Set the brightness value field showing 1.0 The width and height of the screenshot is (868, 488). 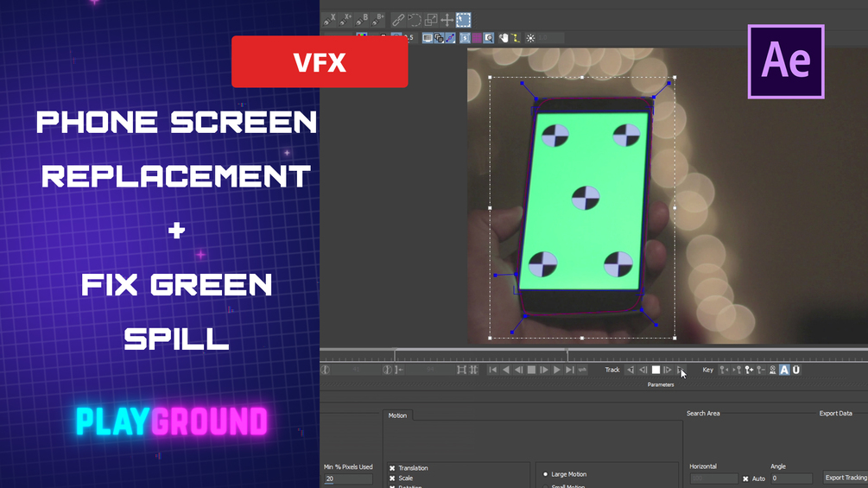point(550,38)
